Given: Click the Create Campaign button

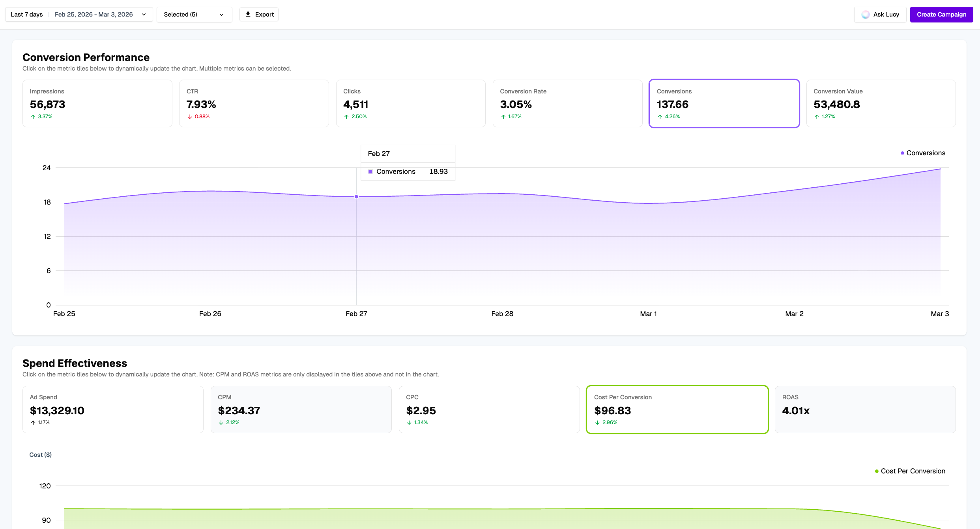Looking at the screenshot, I should pyautogui.click(x=941, y=14).
